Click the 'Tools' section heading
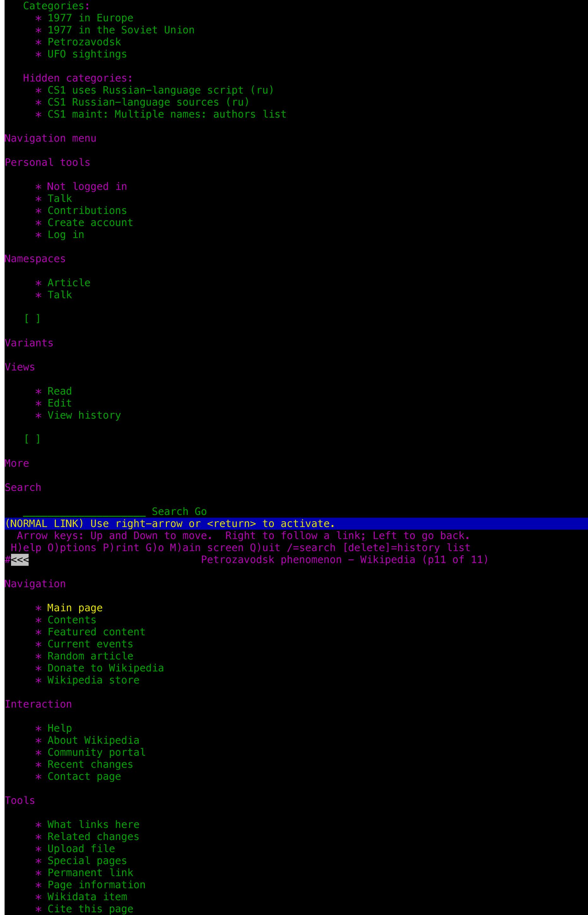The image size is (588, 915). 20,800
